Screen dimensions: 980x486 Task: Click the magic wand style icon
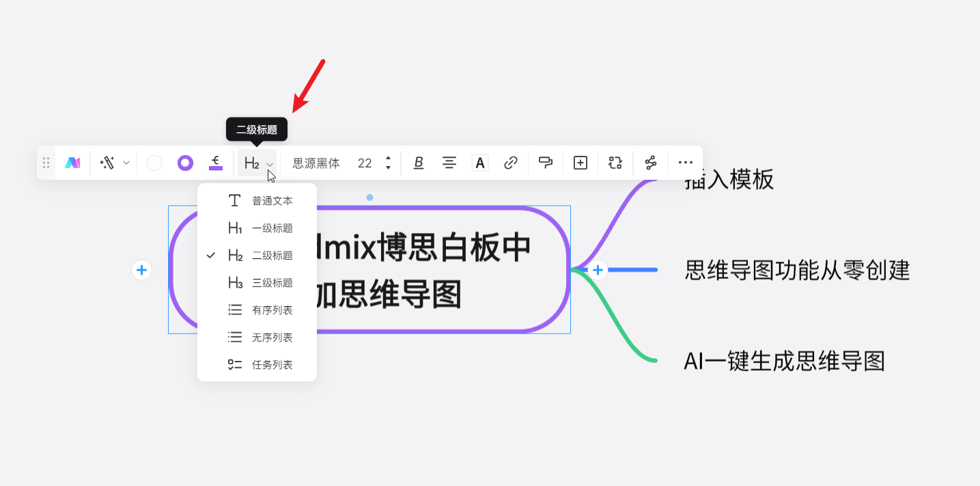[107, 163]
